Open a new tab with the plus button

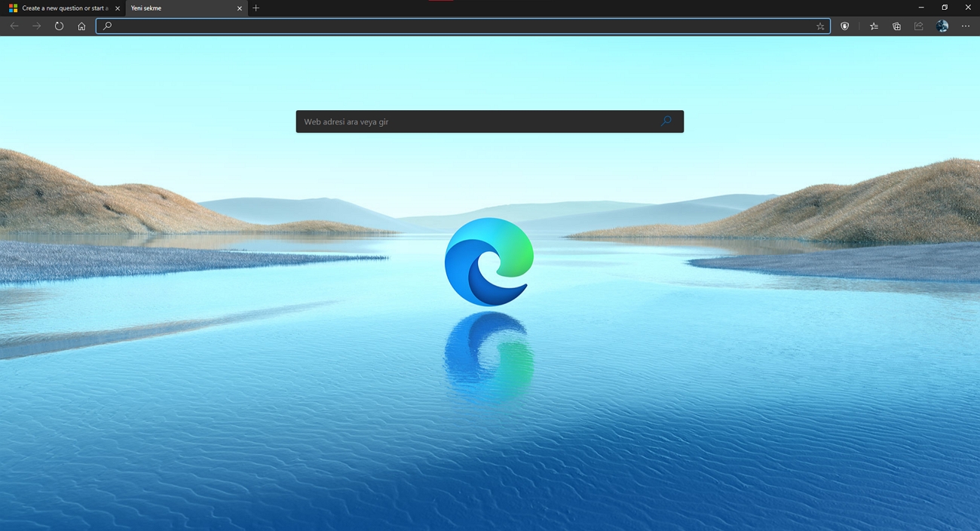coord(256,8)
